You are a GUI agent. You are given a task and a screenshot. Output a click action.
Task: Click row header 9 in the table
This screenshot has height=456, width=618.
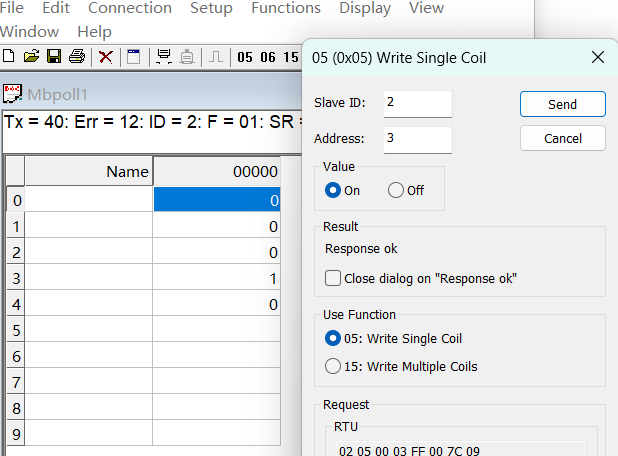[x=16, y=434]
